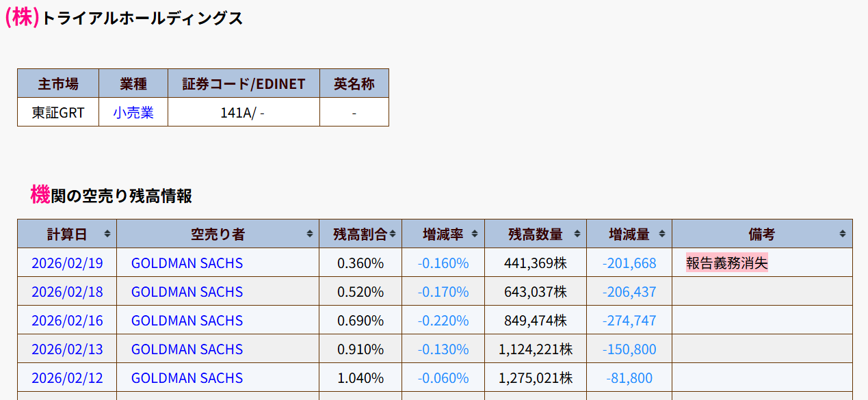Click 増減量 column sort icon
Image resolution: width=868 pixels, height=400 pixels.
point(662,234)
